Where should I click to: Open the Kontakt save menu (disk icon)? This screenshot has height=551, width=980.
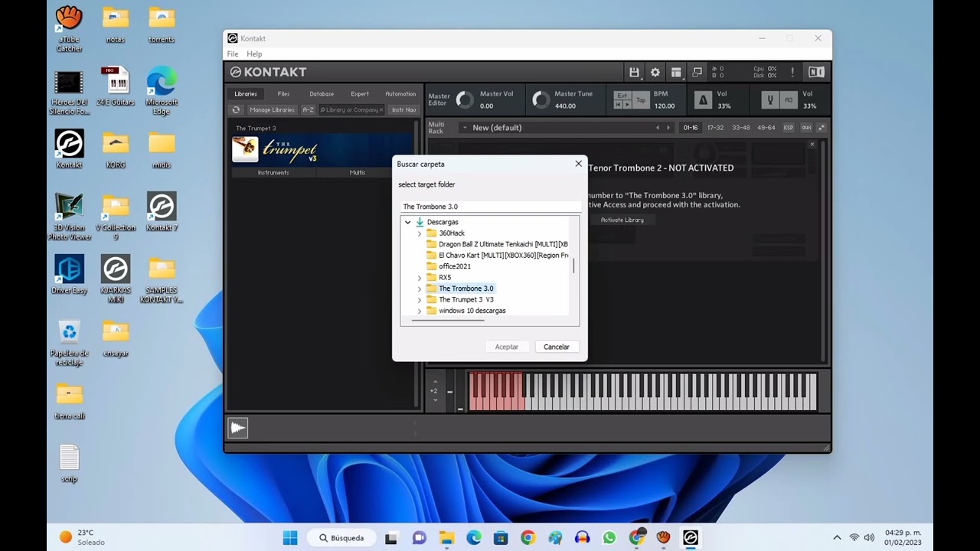(634, 72)
